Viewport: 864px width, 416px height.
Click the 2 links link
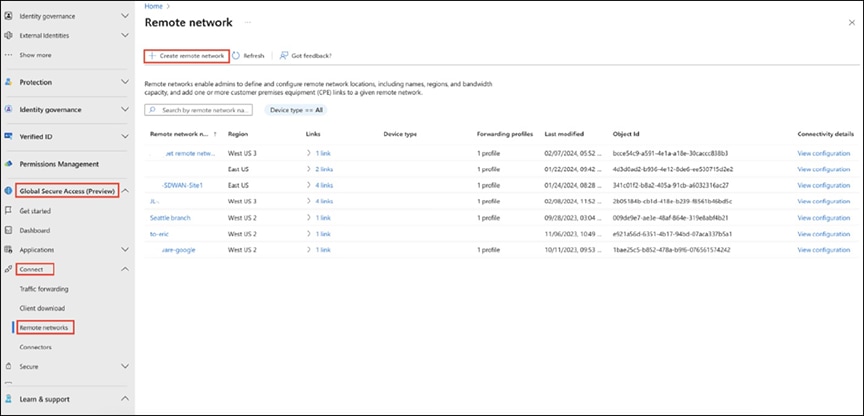(324, 169)
